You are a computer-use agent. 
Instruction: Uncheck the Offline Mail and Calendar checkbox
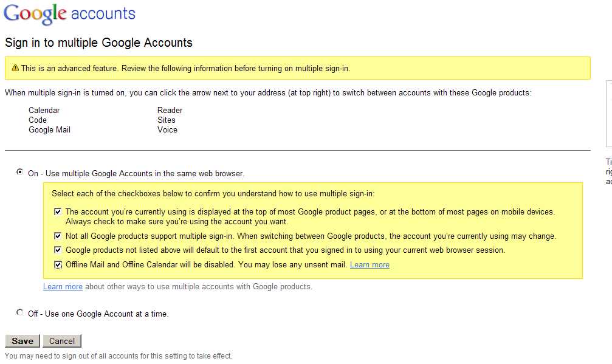[x=58, y=265]
